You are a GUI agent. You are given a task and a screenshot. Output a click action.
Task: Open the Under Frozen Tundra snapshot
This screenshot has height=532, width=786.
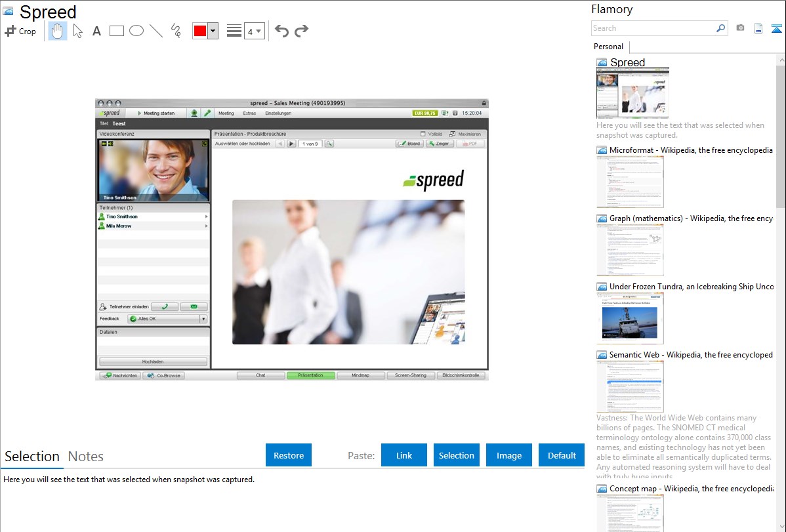[630, 318]
